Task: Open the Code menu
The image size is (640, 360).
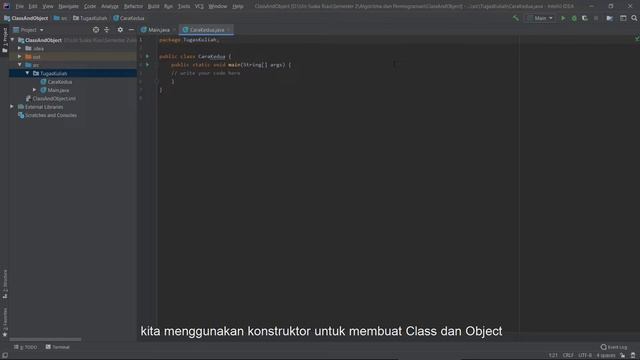Action: 90,6
